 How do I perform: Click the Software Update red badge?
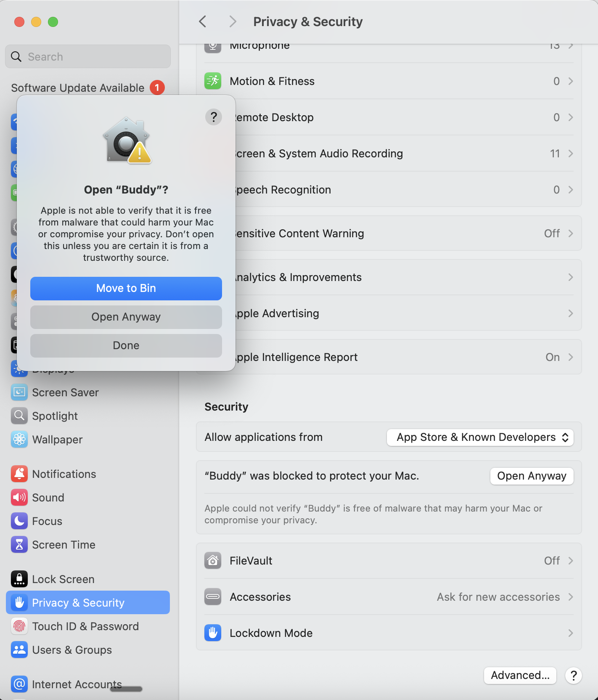click(157, 87)
